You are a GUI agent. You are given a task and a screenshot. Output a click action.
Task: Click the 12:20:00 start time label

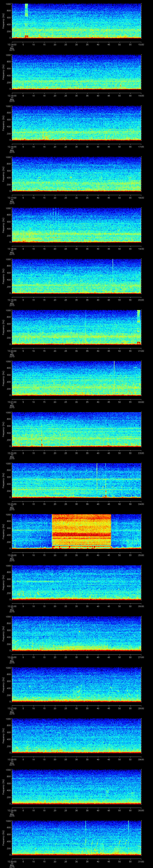click(12, 351)
